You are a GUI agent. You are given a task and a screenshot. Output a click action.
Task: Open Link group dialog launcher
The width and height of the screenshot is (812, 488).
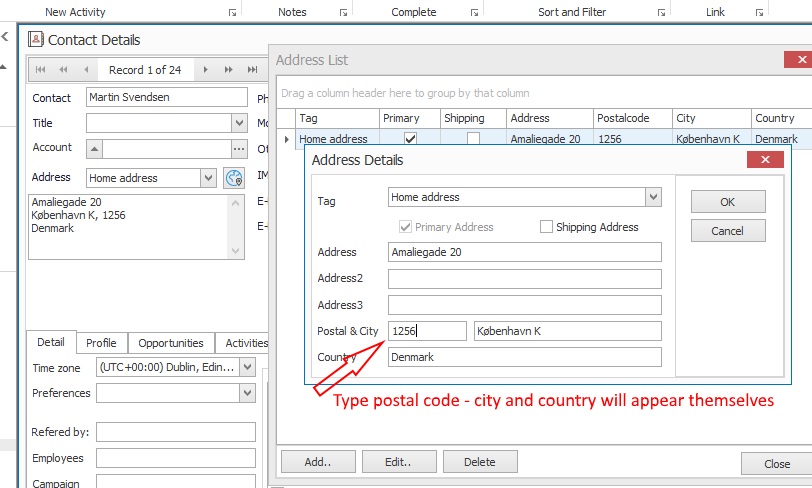pyautogui.click(x=759, y=12)
